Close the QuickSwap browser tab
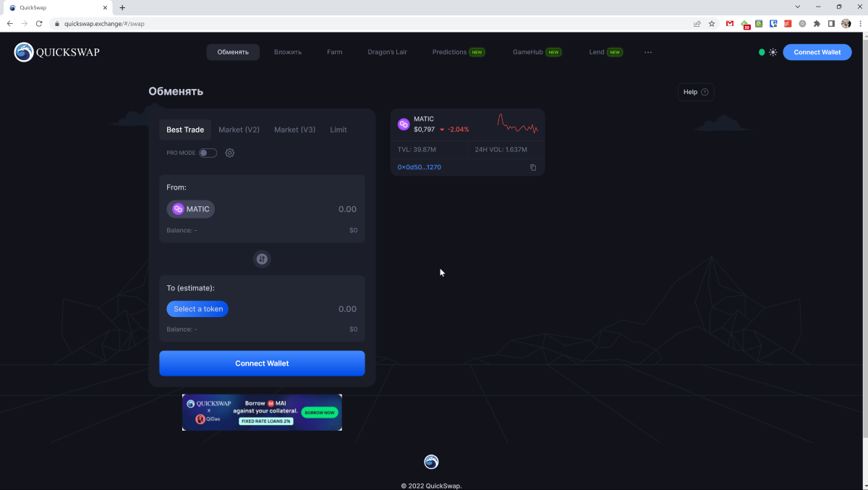Viewport: 868px width, 490px height. tap(105, 7)
